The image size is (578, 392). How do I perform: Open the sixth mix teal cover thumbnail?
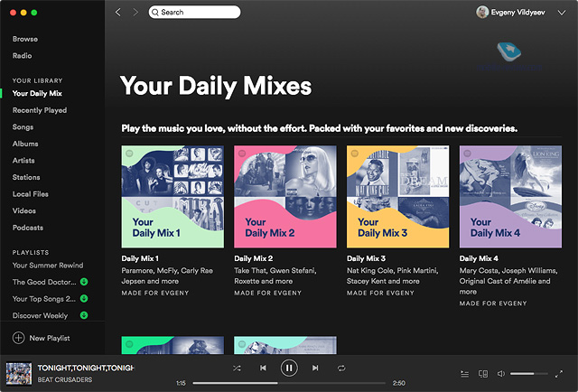tap(285, 345)
